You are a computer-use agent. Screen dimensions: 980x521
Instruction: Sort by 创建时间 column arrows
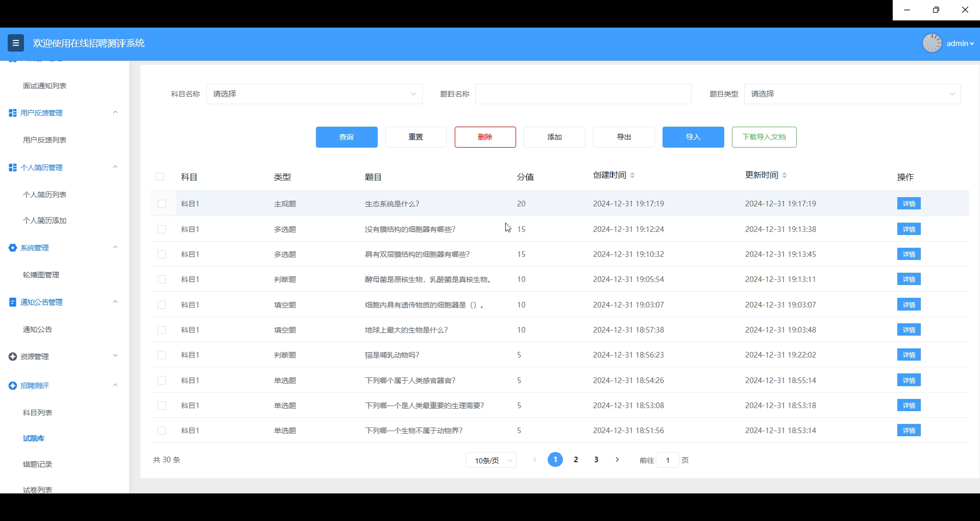pyautogui.click(x=632, y=175)
